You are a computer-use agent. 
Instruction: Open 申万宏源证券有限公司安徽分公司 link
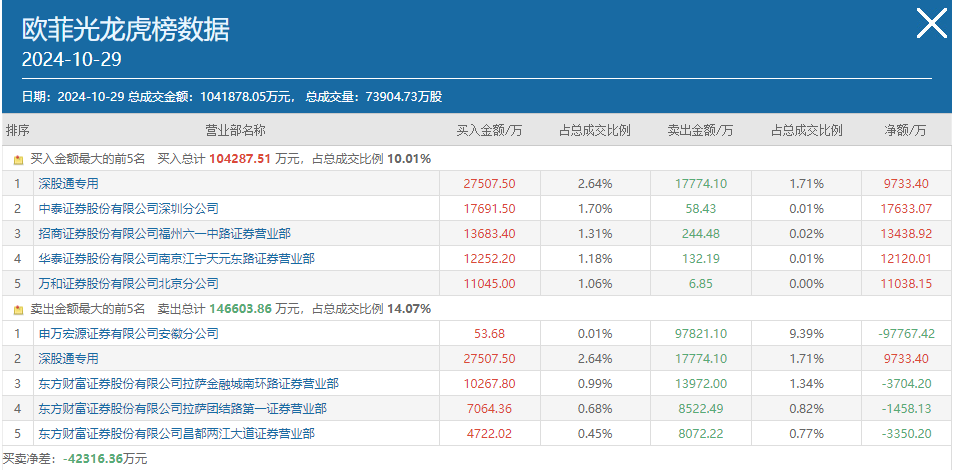click(128, 333)
